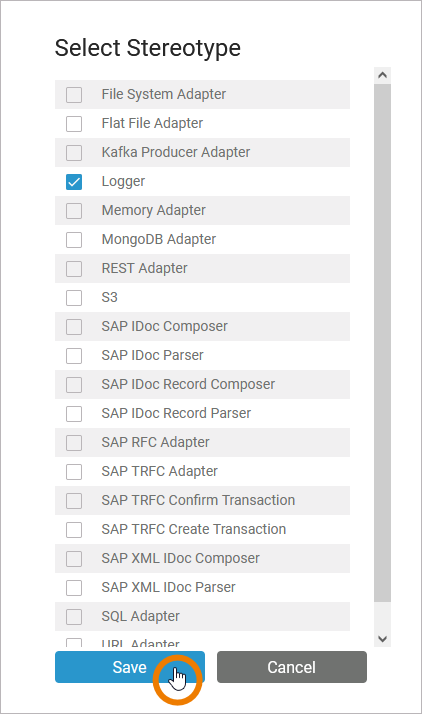Tick the Memory Adapter checkbox

click(x=74, y=211)
